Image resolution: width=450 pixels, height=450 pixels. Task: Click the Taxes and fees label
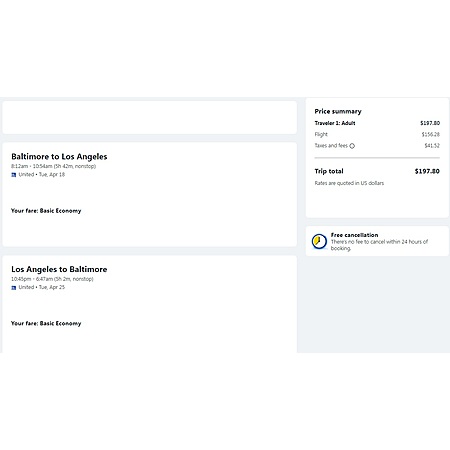331,146
